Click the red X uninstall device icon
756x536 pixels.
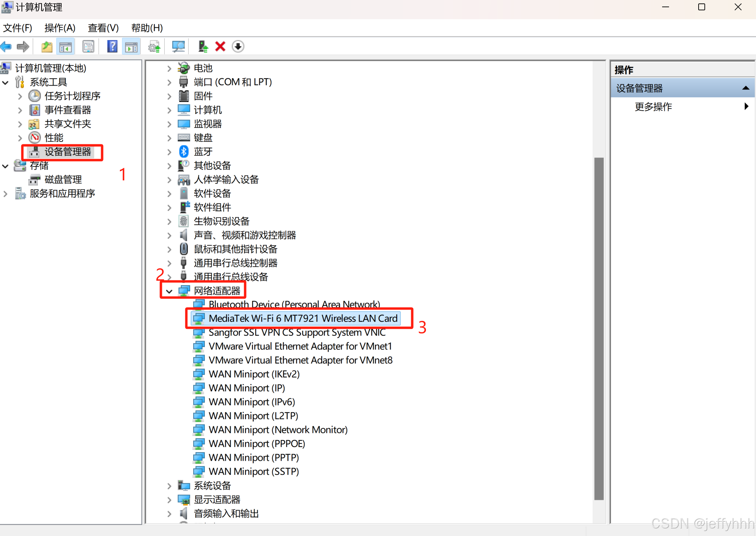(x=220, y=46)
